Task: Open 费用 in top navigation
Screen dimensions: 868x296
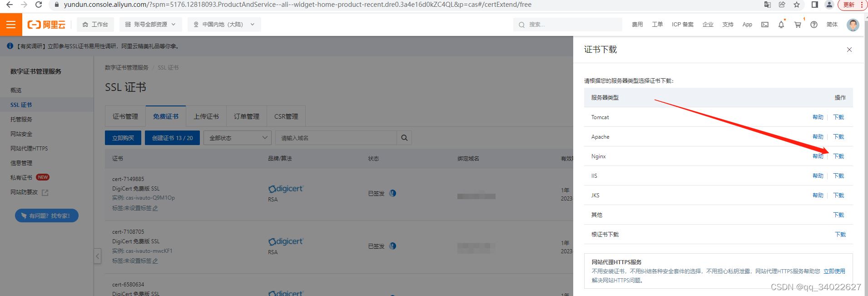Action: (x=637, y=25)
